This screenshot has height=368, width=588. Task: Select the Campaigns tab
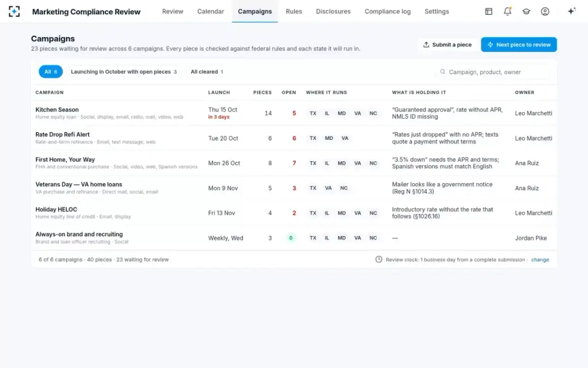255,11
